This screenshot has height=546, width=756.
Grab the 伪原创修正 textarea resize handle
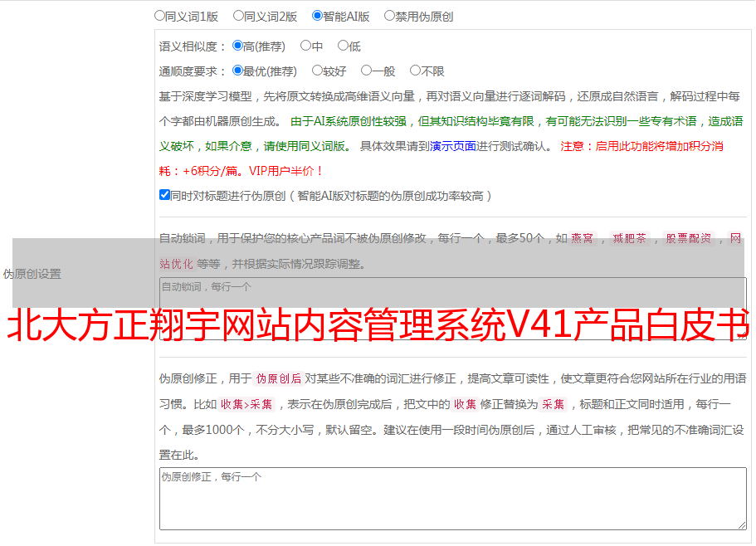click(742, 525)
